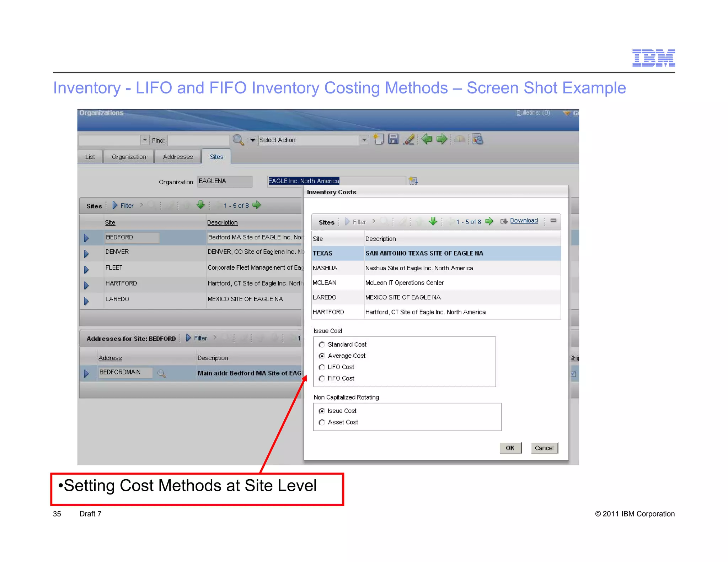Open the Find menu black down arrow
The image size is (728, 562).
(252, 140)
